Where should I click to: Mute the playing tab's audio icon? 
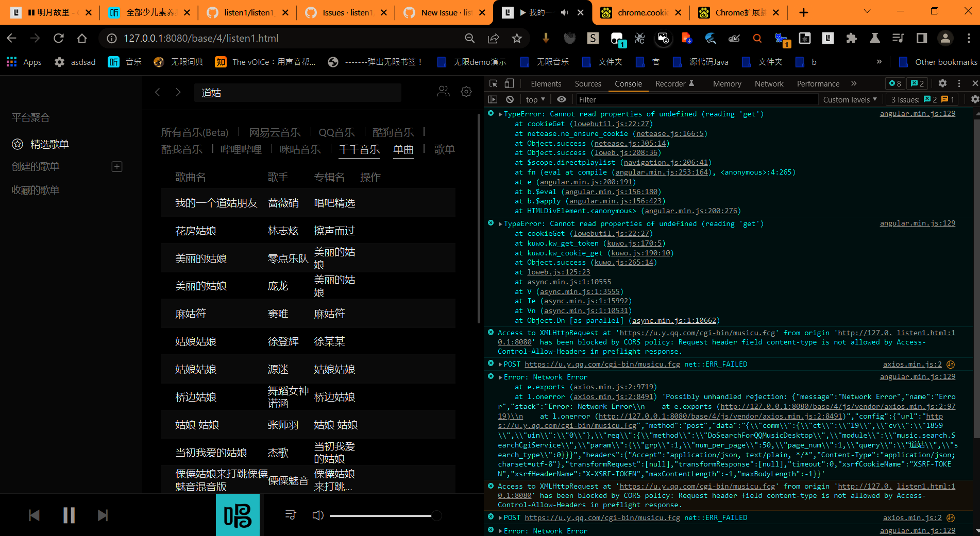[x=564, y=12]
